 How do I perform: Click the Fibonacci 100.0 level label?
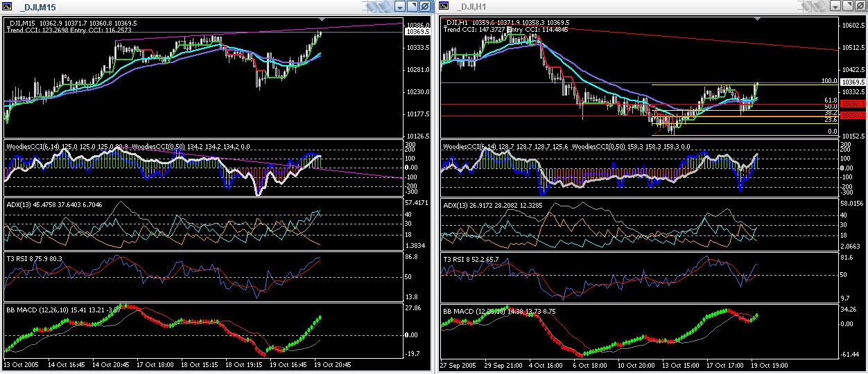coord(829,81)
